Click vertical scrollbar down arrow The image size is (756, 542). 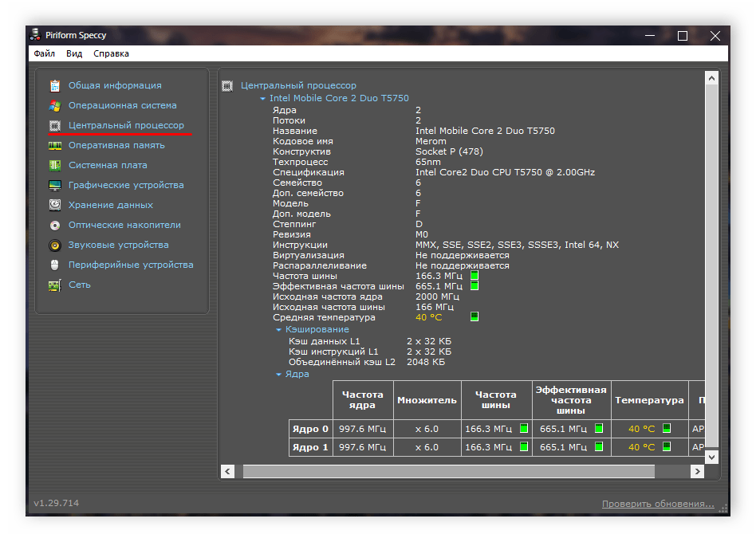(x=711, y=457)
